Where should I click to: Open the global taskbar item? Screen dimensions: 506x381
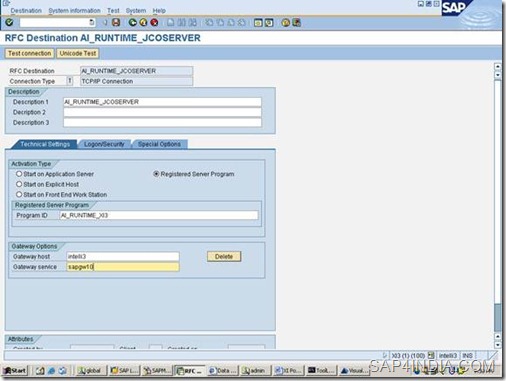[91, 370]
